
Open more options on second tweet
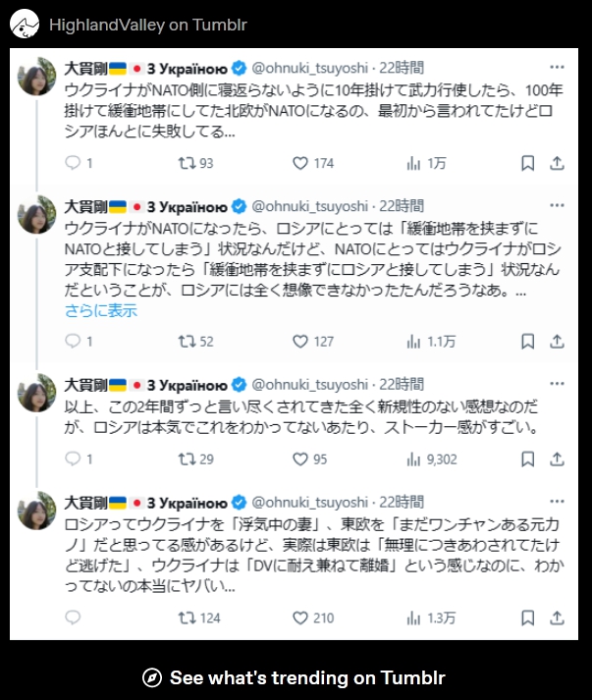(557, 207)
